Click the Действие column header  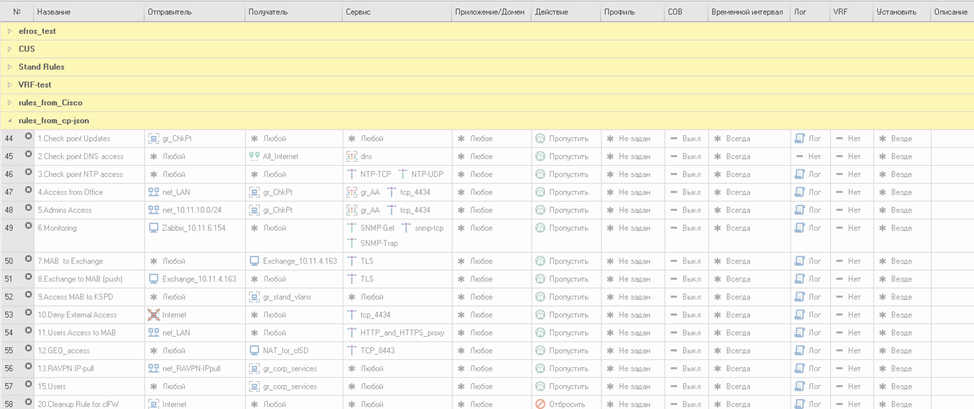pos(566,12)
